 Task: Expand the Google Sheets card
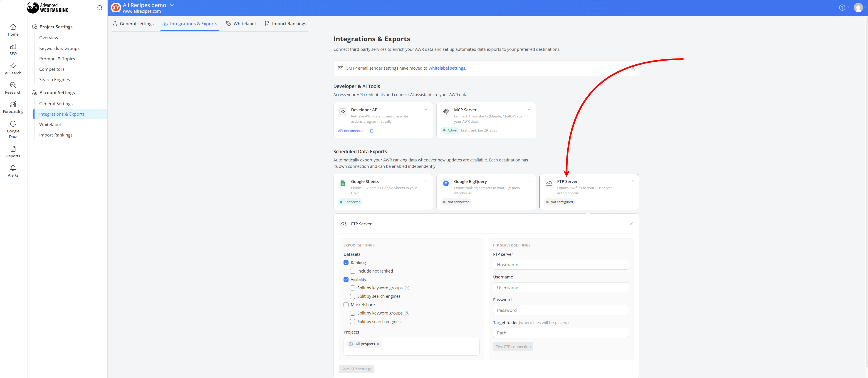pos(426,181)
